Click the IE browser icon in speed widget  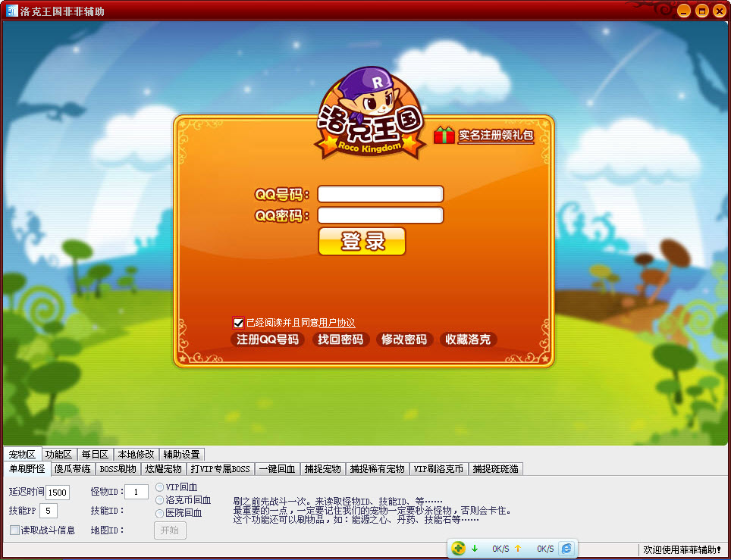[566, 549]
